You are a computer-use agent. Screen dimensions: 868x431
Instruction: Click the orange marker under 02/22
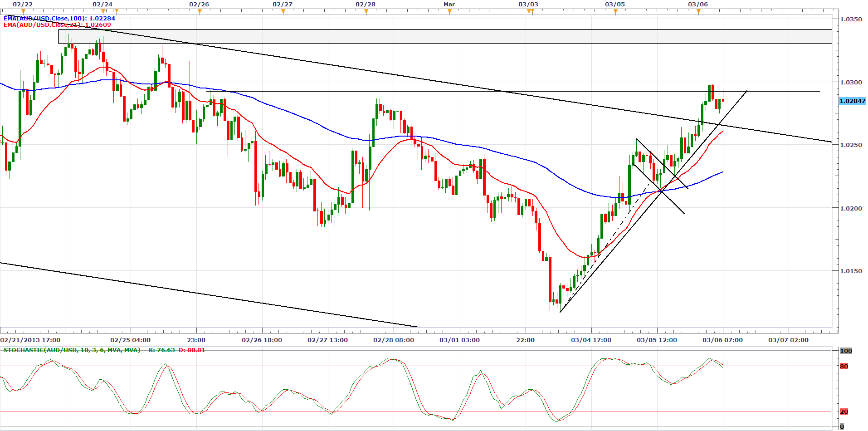click(24, 12)
